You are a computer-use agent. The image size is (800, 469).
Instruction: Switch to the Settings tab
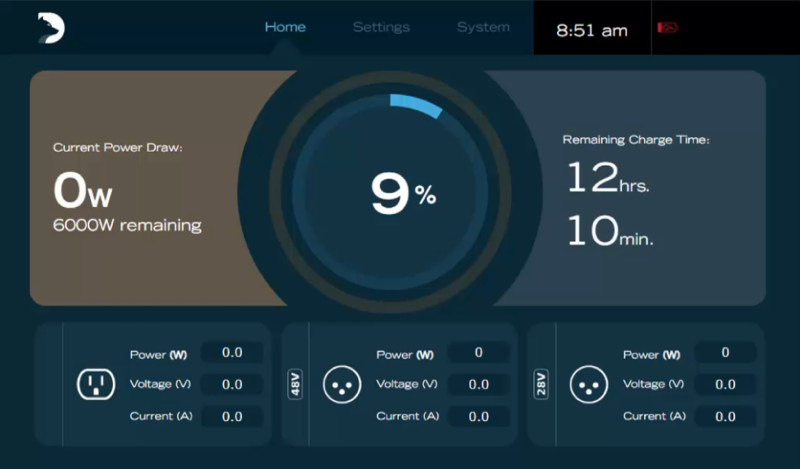(x=381, y=27)
